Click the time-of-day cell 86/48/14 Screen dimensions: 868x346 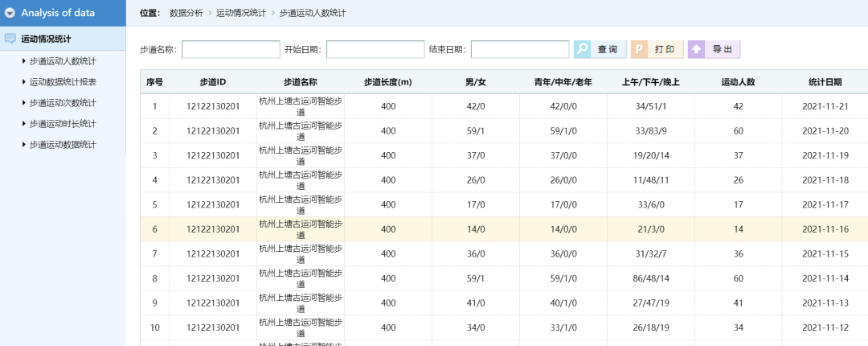[651, 278]
